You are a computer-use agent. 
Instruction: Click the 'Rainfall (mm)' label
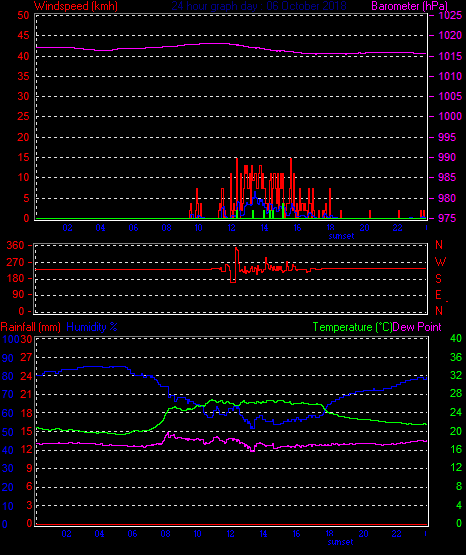30,327
